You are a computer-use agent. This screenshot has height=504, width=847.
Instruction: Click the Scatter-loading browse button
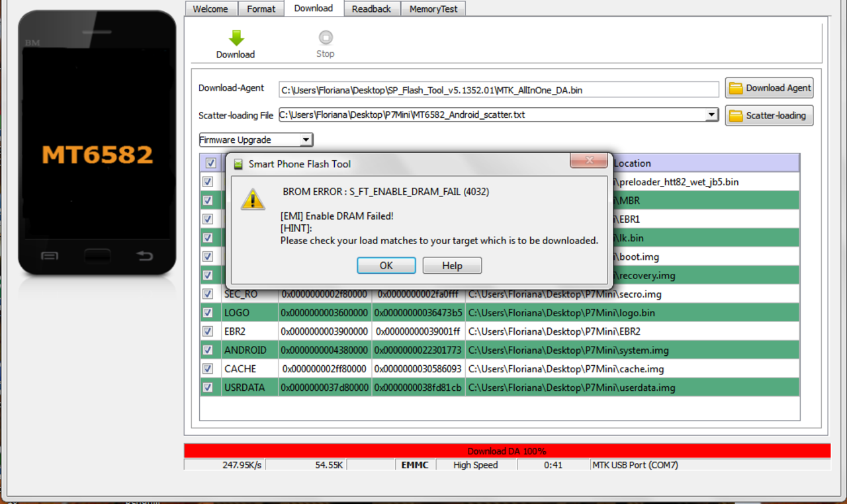[x=769, y=116]
